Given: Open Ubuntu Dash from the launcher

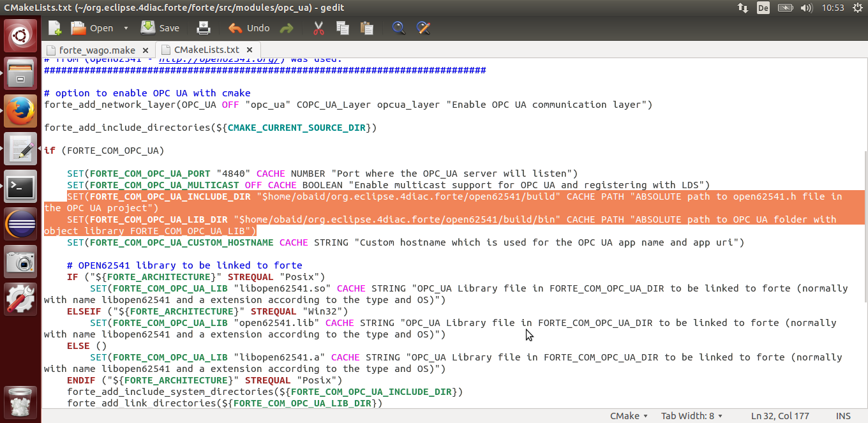Looking at the screenshot, I should point(21,36).
